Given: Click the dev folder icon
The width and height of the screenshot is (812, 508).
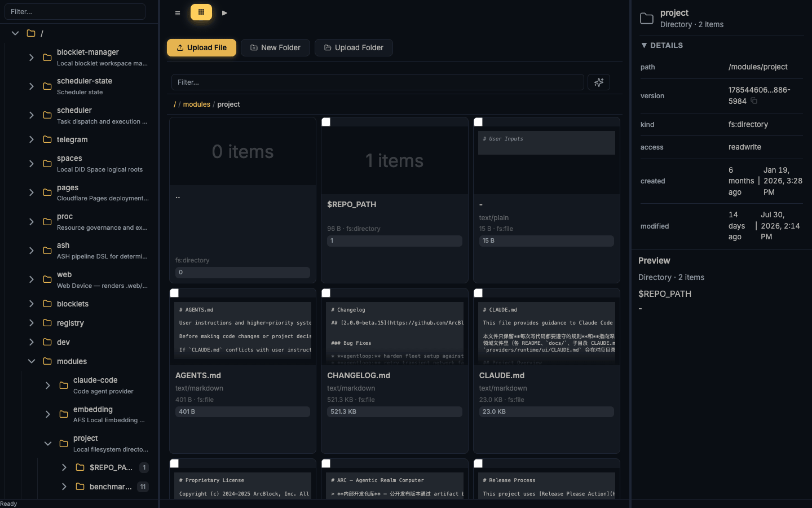Looking at the screenshot, I should 47,342.
